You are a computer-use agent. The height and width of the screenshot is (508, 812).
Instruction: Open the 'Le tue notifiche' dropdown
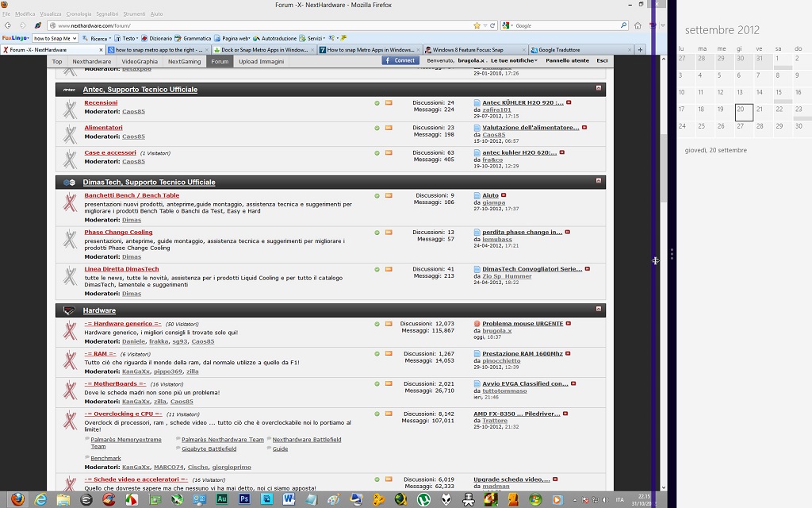514,60
